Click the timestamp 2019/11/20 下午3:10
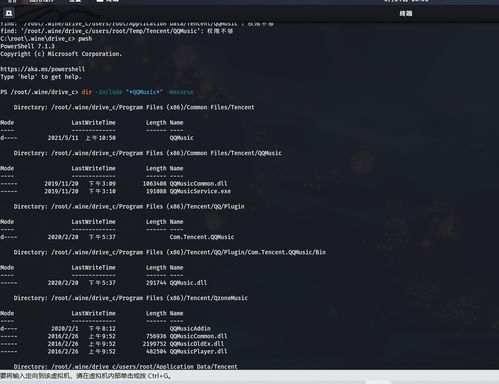The image size is (499, 384). 80,191
